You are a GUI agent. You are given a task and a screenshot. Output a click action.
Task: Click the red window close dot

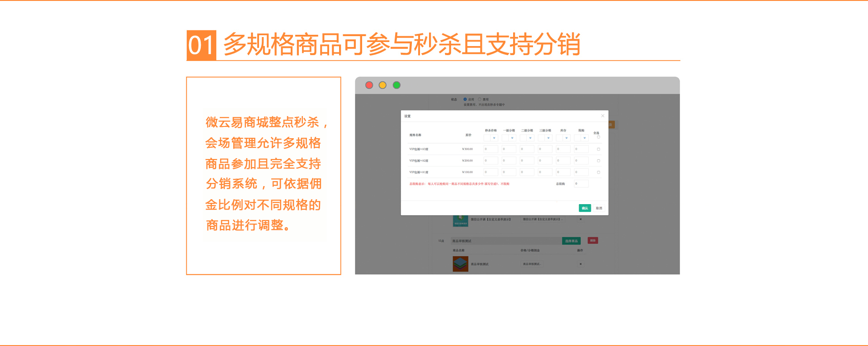pyautogui.click(x=369, y=85)
